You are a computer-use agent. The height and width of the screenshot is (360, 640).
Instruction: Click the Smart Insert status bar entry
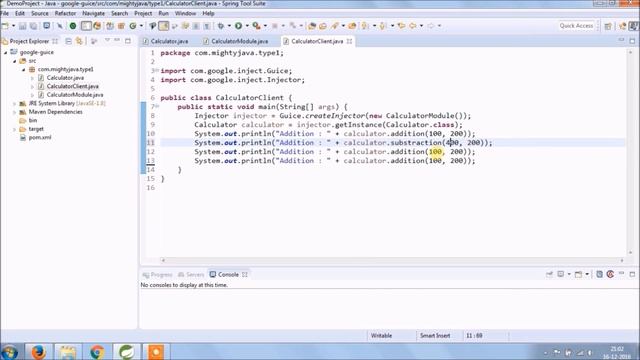click(435, 336)
